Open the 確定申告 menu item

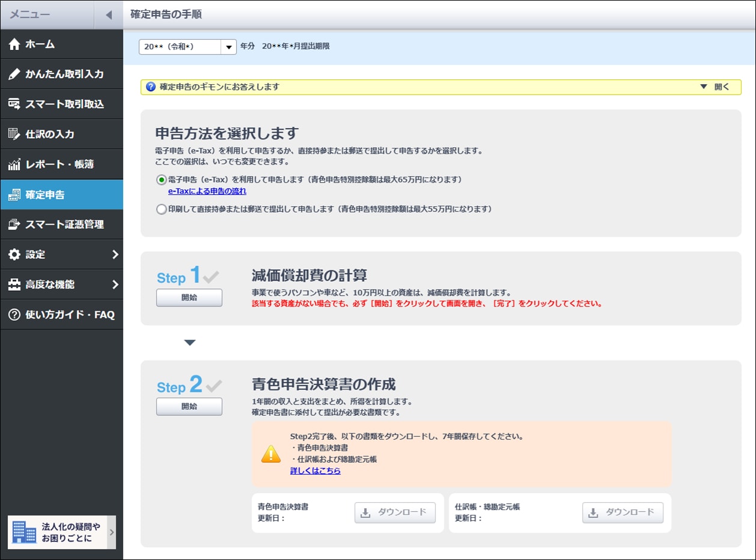coord(61,194)
